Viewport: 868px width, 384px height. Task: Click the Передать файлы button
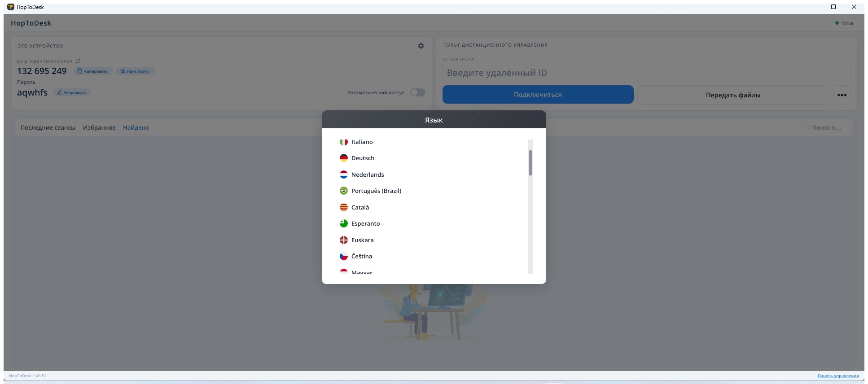pyautogui.click(x=733, y=95)
